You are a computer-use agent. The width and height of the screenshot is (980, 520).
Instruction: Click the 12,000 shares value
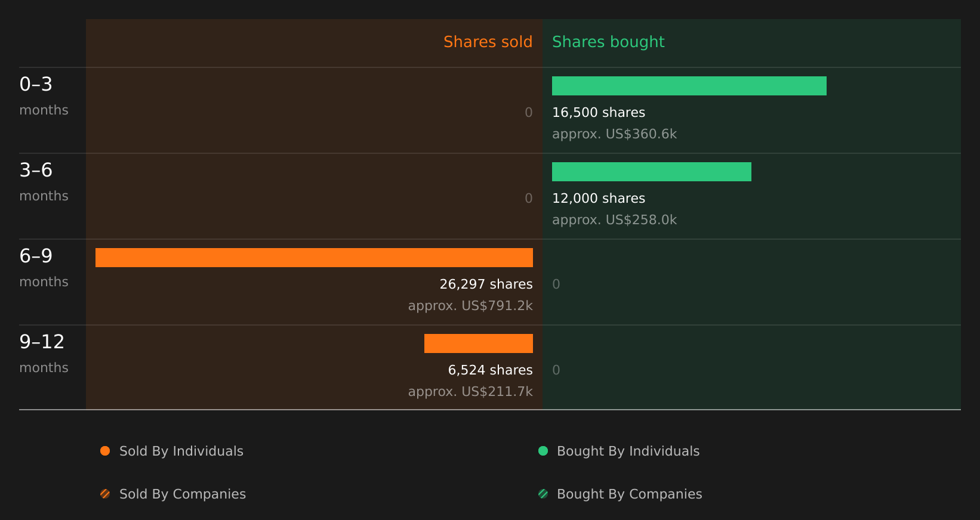tap(599, 199)
